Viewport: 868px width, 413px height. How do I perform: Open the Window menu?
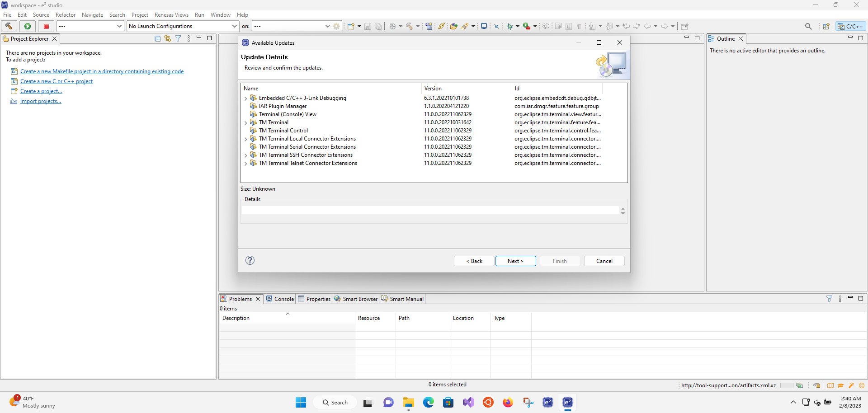[x=220, y=15]
